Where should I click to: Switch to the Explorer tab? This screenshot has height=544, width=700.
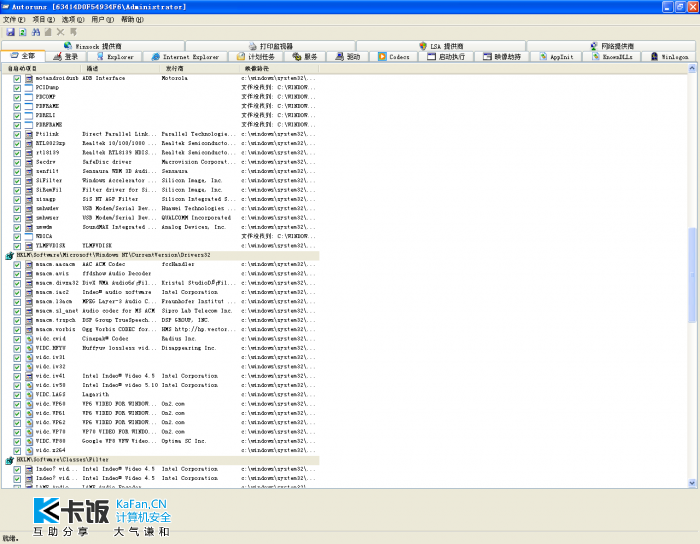[x=115, y=57]
